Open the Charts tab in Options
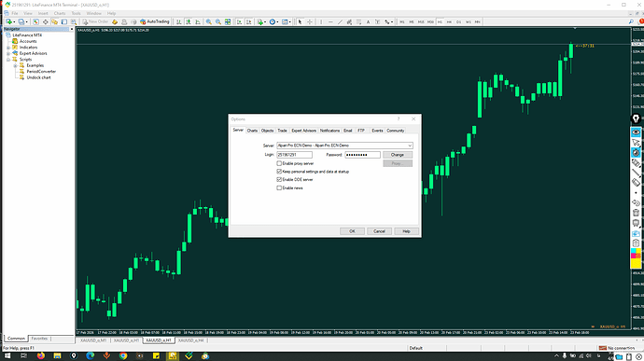Image resolution: width=644 pixels, height=361 pixels. 252,131
